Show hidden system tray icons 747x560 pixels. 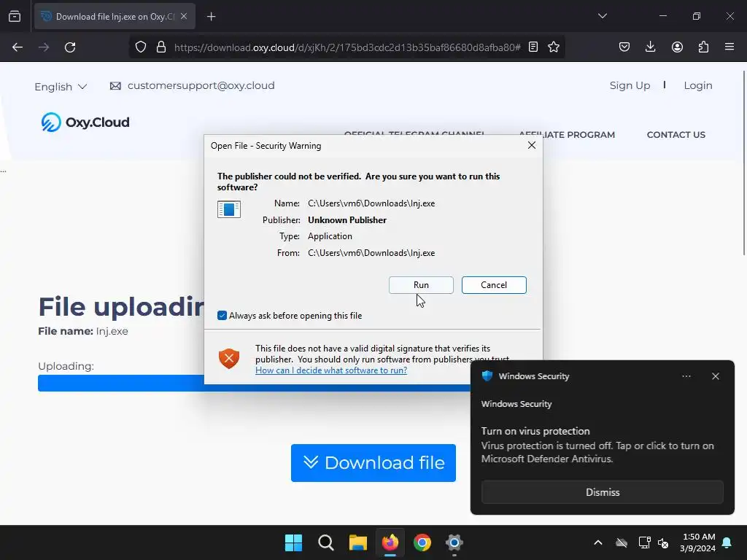point(598,542)
